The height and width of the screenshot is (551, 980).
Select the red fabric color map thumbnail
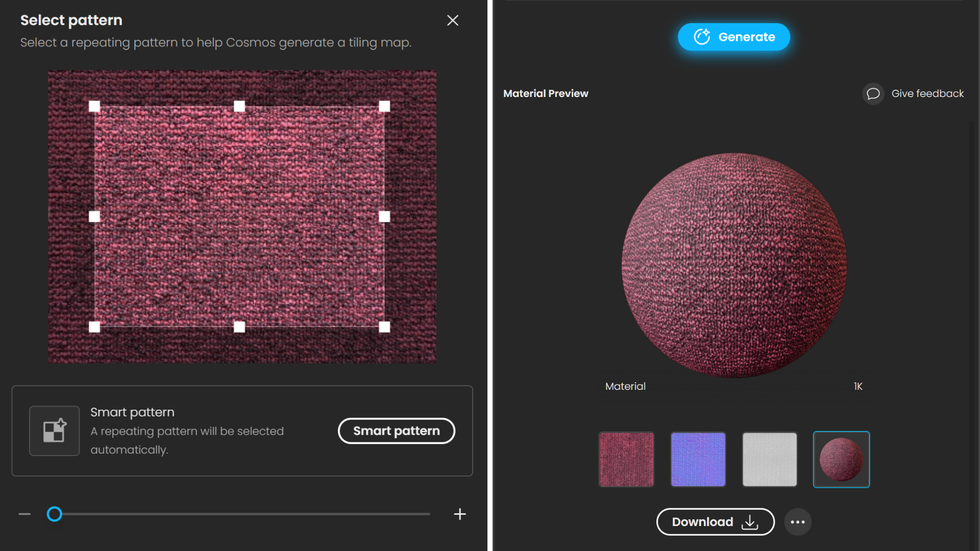pos(626,460)
